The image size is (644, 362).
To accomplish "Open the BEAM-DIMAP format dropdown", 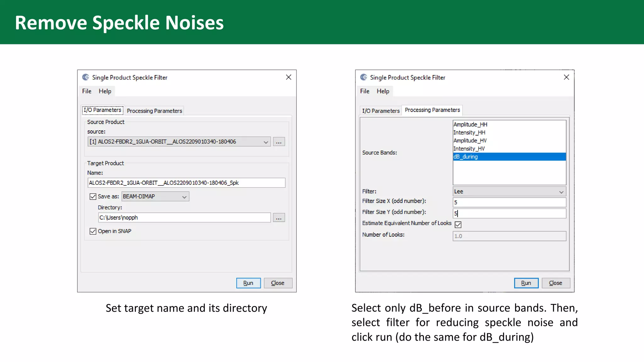I will point(155,197).
